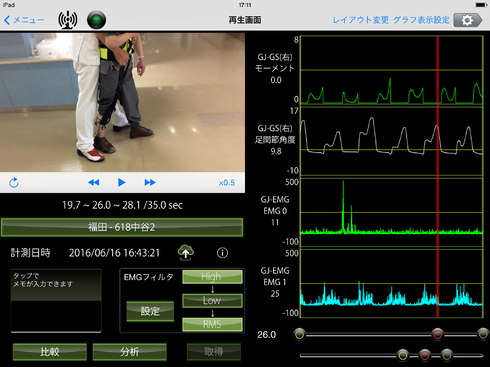
Task: Go back to メニュー
Action: pos(24,20)
